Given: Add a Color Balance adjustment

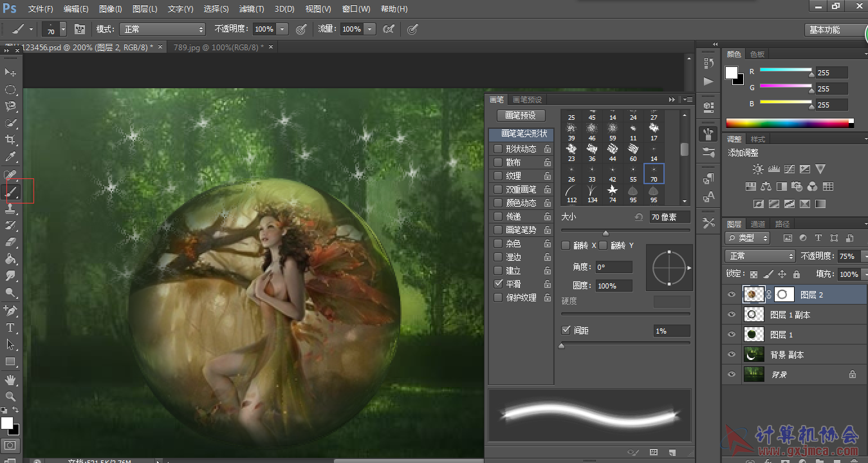Looking at the screenshot, I should click(x=766, y=187).
